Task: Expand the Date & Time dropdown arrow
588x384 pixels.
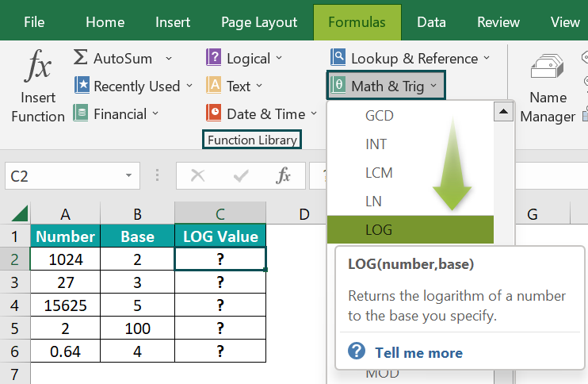Action: [314, 113]
